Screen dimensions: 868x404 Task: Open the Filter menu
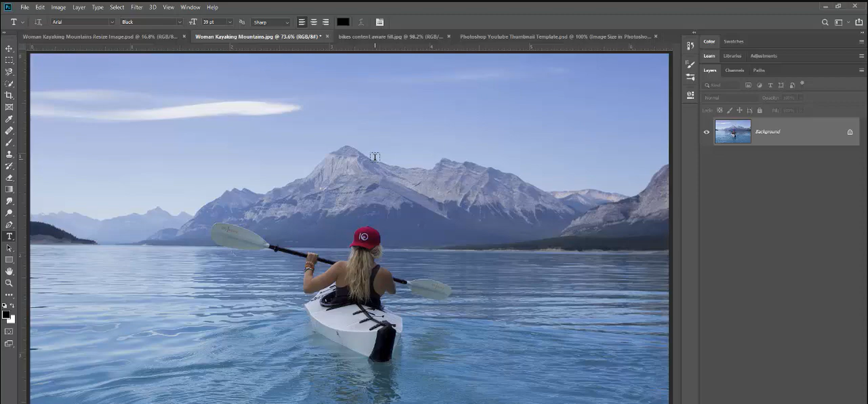pyautogui.click(x=136, y=7)
